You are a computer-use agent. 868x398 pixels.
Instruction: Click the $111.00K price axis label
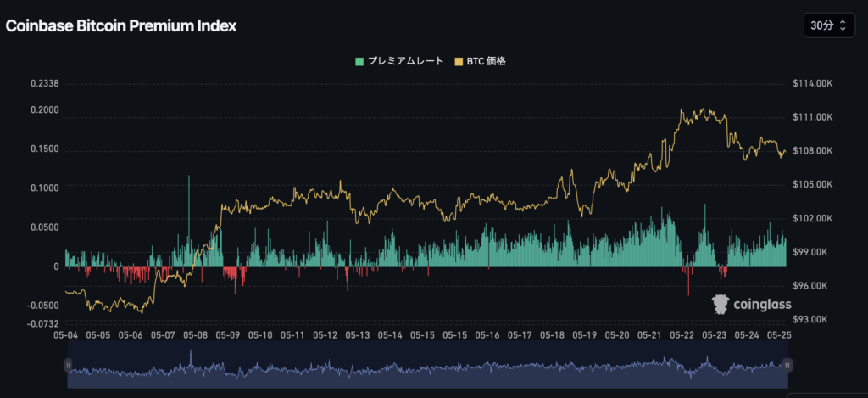(812, 117)
